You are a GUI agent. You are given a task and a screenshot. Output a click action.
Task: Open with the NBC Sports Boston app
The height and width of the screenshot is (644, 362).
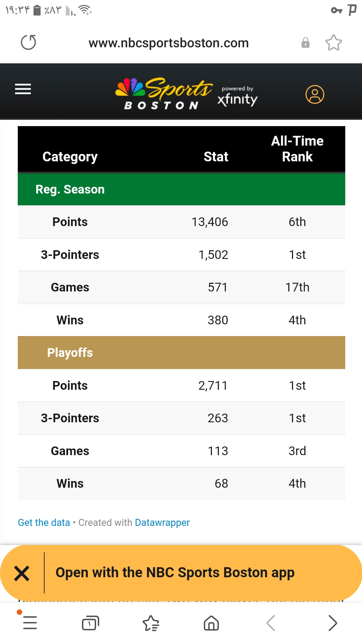(x=175, y=573)
